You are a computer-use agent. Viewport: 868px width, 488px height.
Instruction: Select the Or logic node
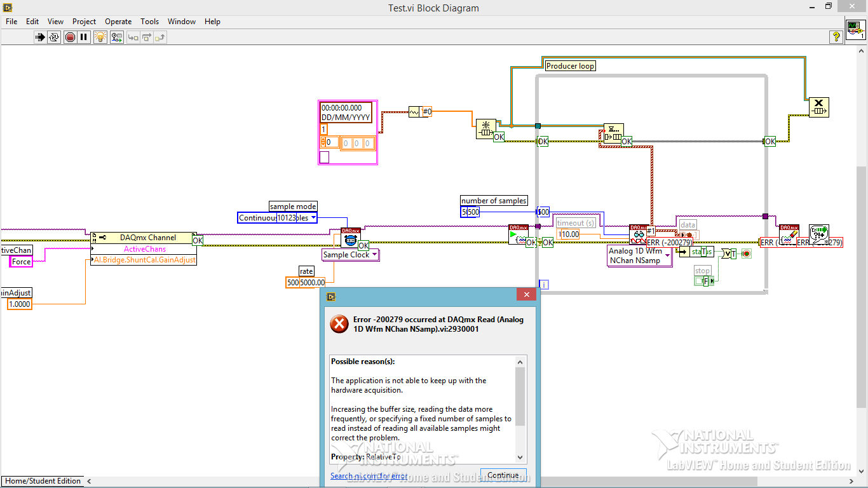click(728, 254)
